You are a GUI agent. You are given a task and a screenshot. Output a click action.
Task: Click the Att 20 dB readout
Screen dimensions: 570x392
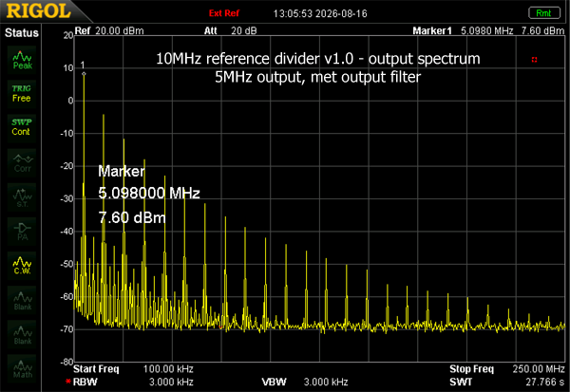point(231,31)
